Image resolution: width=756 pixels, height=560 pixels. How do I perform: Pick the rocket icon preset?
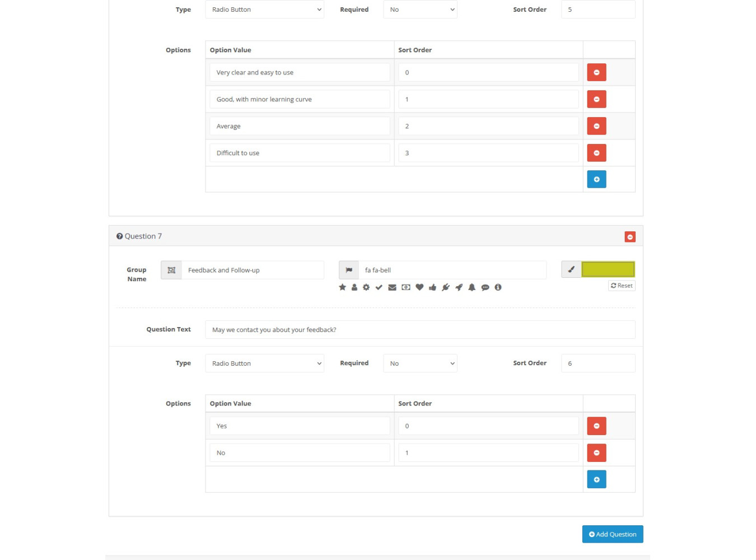pos(459,287)
